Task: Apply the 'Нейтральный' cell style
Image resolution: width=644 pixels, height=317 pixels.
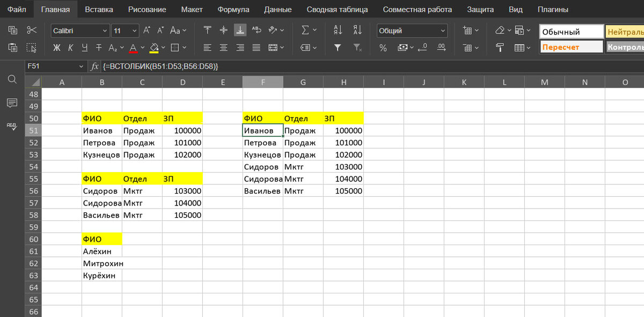Action: pos(625,32)
